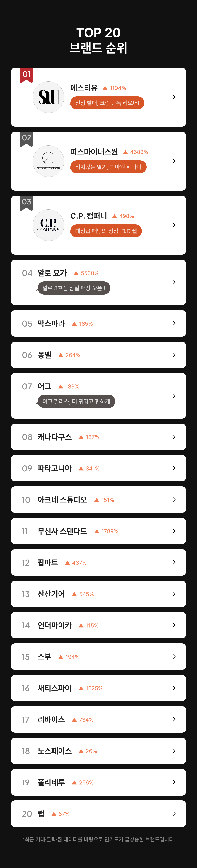
Task: Open the 에스티유 row chevron
Action: click(174, 97)
